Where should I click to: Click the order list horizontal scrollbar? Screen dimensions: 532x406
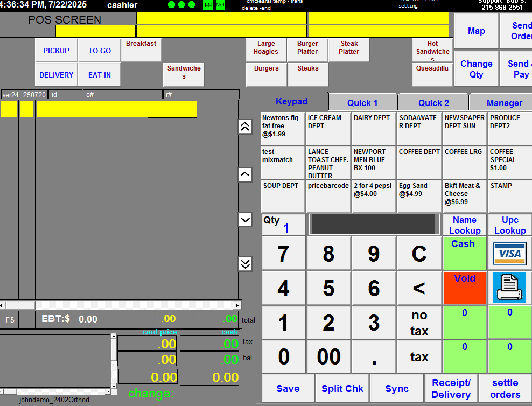click(121, 305)
